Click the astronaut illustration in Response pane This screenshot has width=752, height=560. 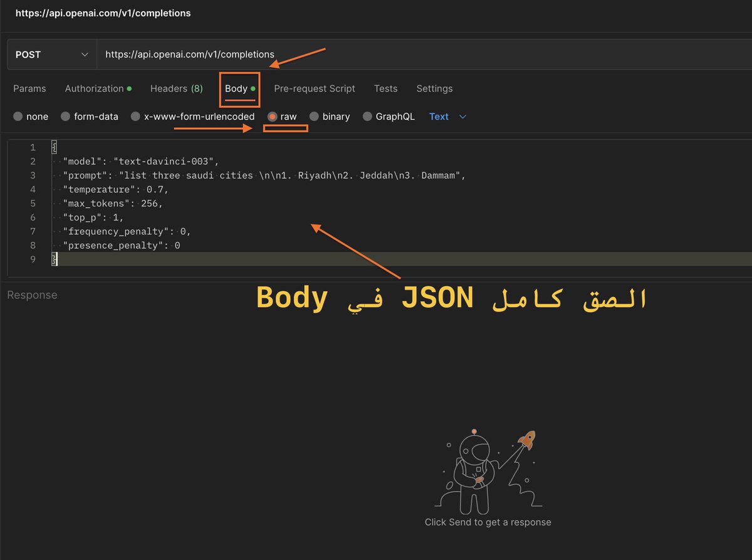tap(488, 472)
